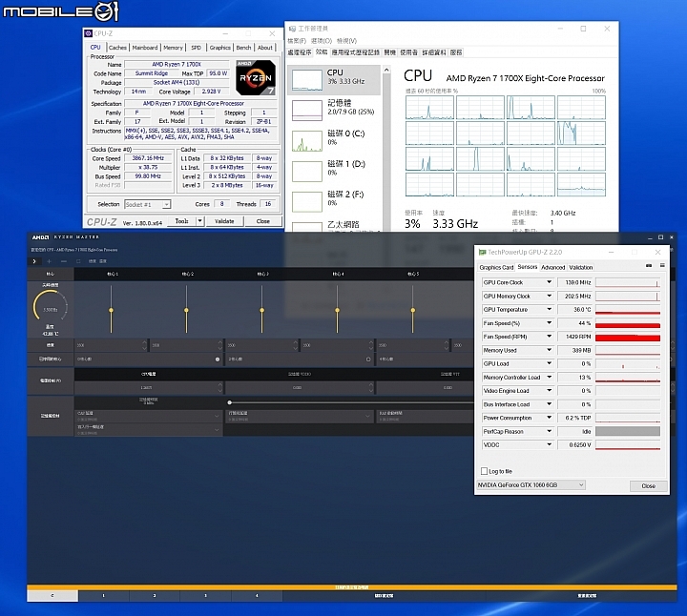Open GPU Core Clock sensor dropdown
This screenshot has width=687, height=616.
[x=549, y=282]
